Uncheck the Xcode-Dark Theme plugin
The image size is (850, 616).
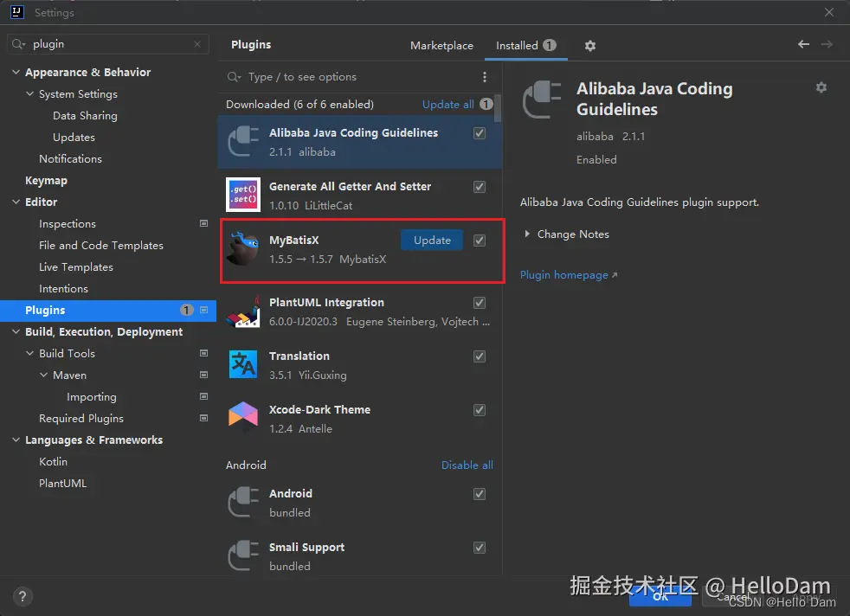coord(480,410)
